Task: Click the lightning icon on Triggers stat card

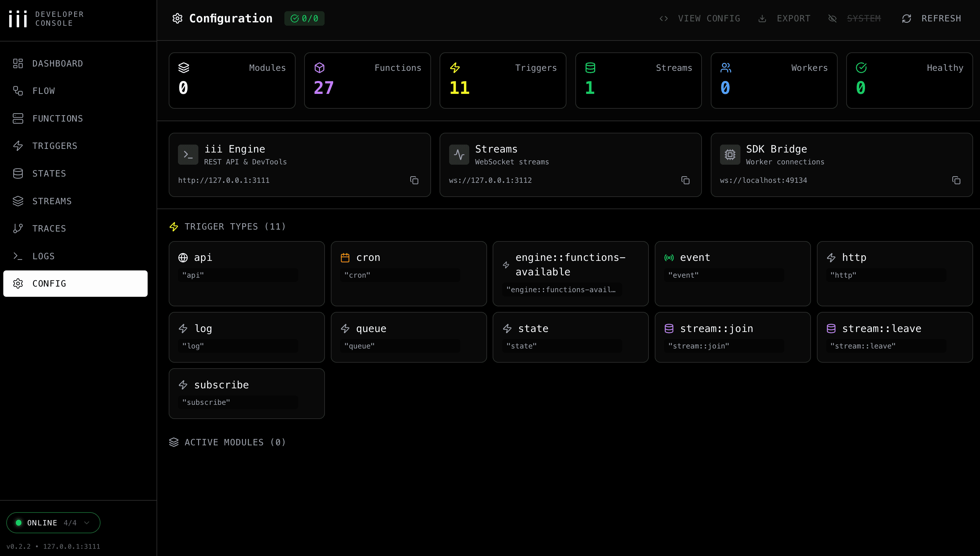Action: tap(455, 68)
